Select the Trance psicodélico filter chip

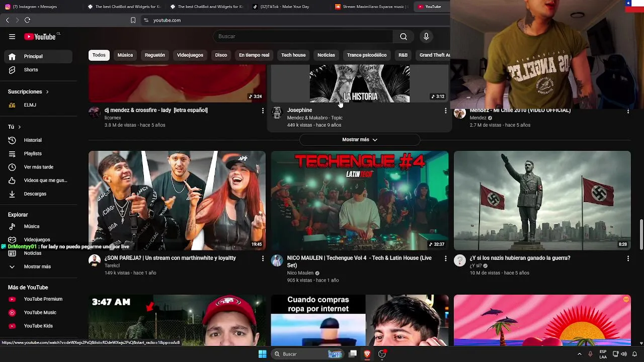(x=367, y=55)
